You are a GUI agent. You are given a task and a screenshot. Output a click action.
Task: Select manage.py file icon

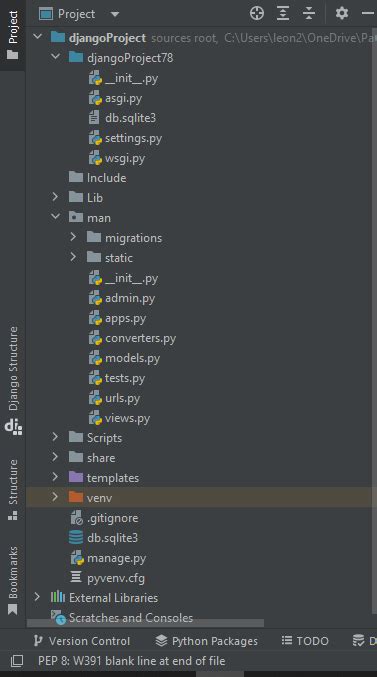click(76, 558)
